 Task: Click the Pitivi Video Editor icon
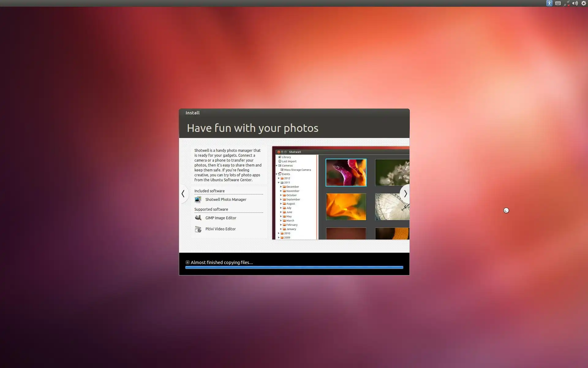(x=198, y=229)
